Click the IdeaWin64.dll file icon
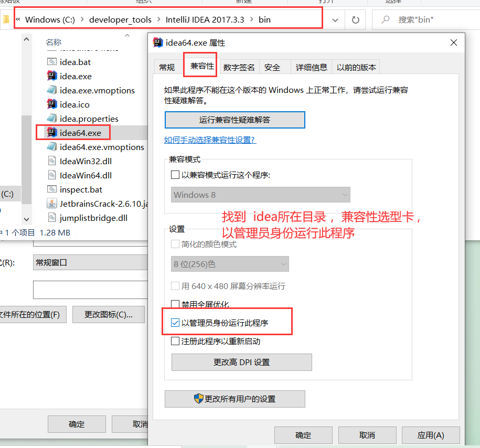This screenshot has height=448, width=480. [52, 175]
